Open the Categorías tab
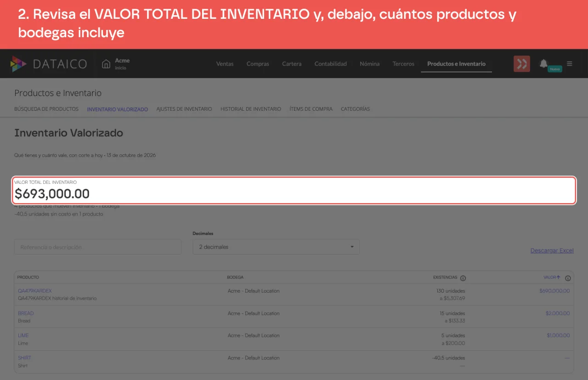This screenshot has height=380, width=588. click(355, 109)
